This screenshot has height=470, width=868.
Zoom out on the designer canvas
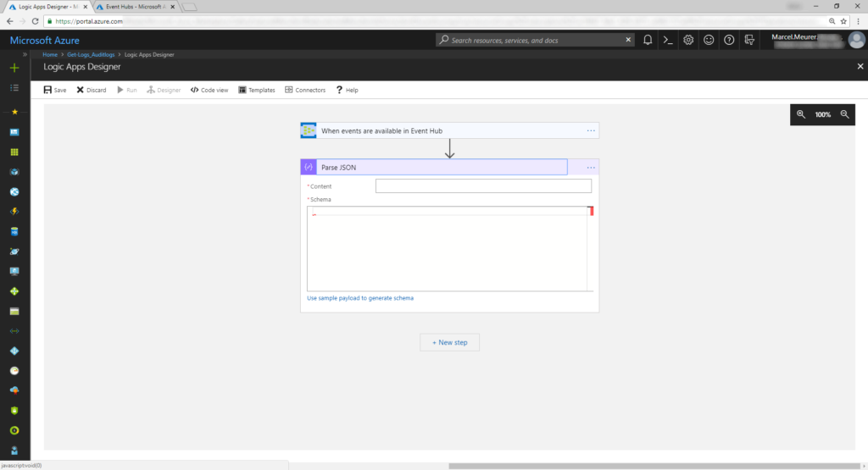pyautogui.click(x=844, y=114)
